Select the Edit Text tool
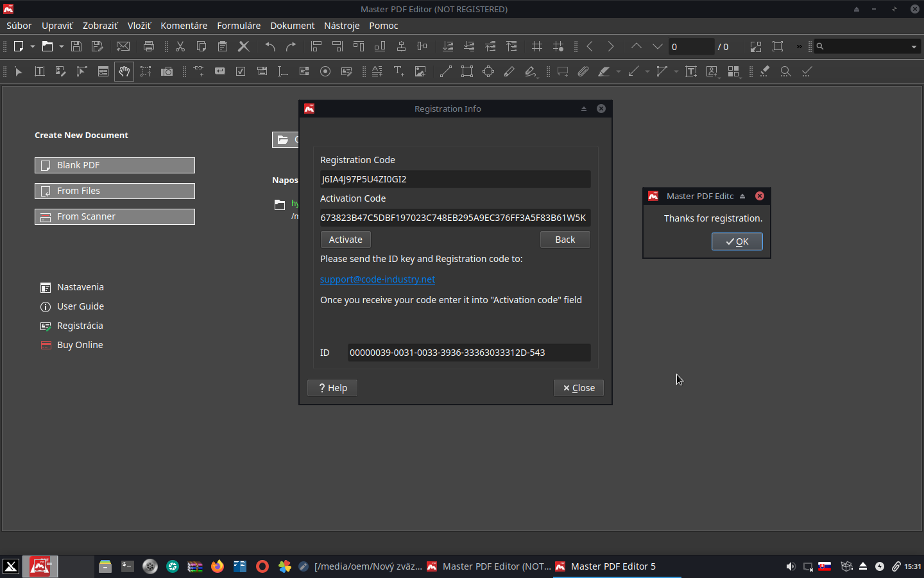924x578 pixels. 40,71
